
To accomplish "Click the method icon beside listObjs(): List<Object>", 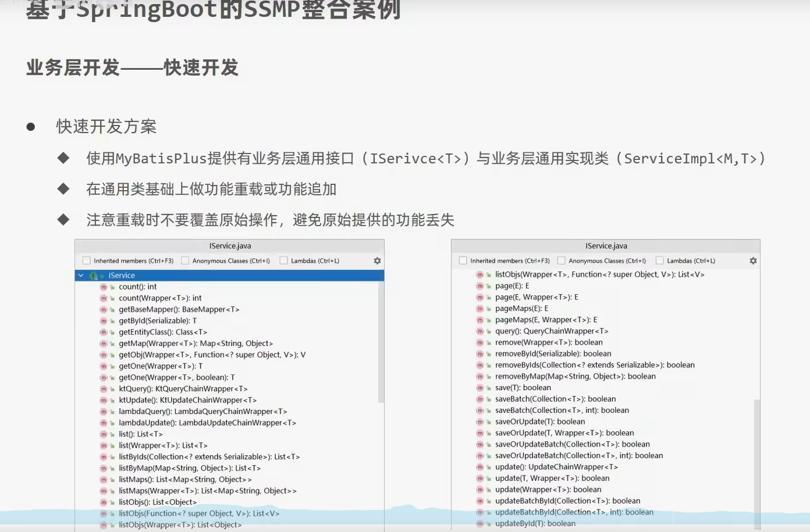I will pos(104,502).
